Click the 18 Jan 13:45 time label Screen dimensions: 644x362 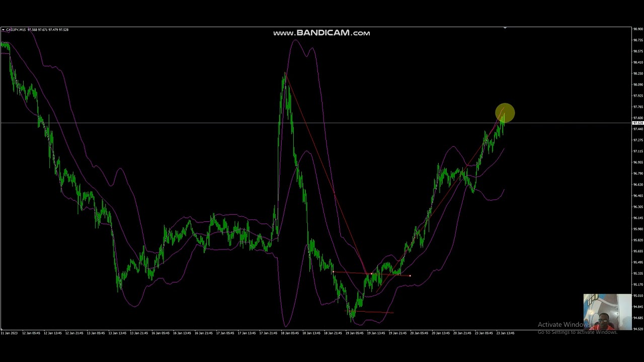[311, 333]
